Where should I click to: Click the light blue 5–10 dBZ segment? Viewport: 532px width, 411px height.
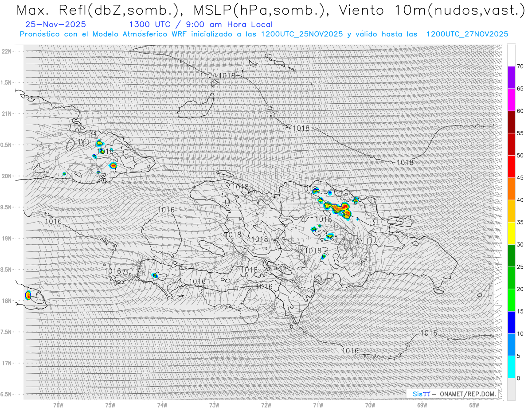point(511,344)
